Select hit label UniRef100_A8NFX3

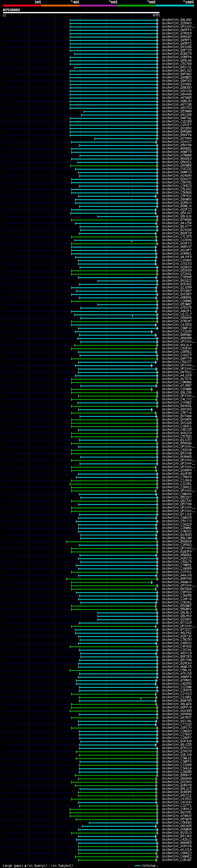pos(177,172)
